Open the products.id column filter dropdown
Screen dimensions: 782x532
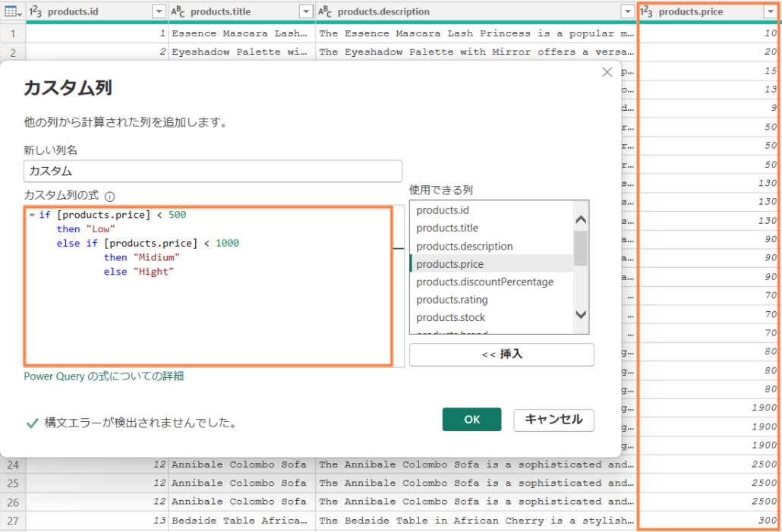[x=158, y=11]
